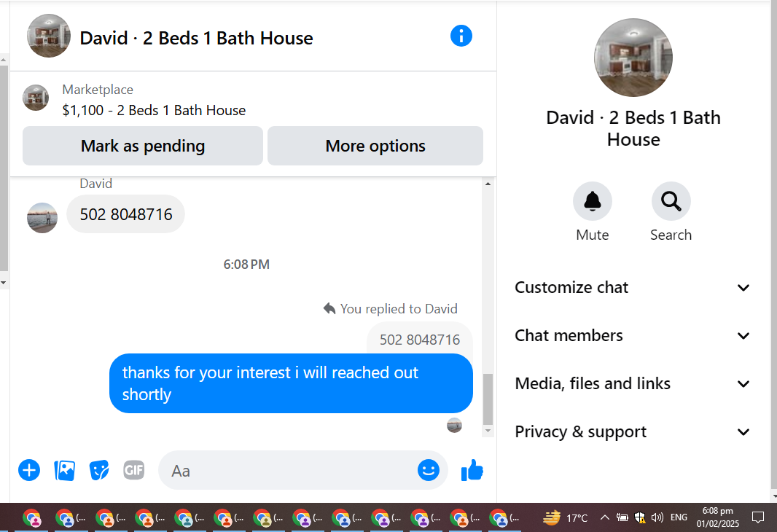Viewport: 777px width, 532px height.
Task: Expand Media, files and links section
Action: click(632, 383)
